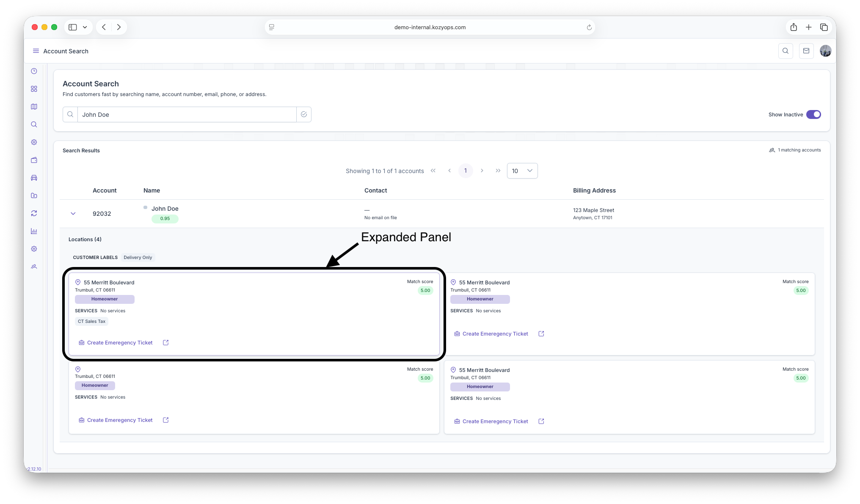Open the page size dropdown showing 10
This screenshot has height=504, width=860.
[522, 171]
